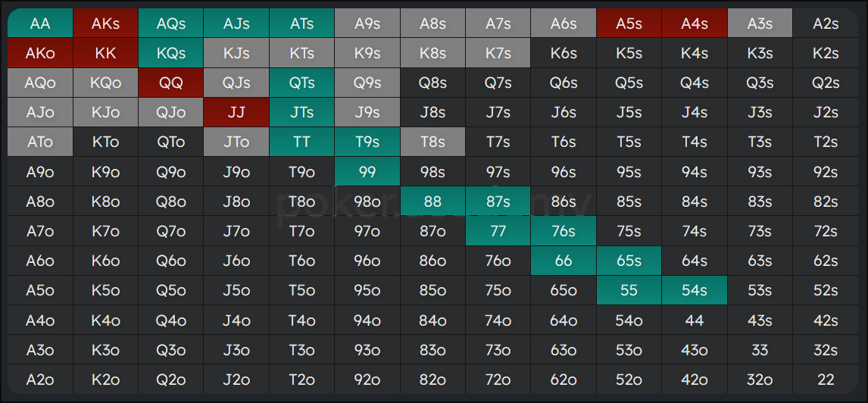Click the AKs hand cell

[x=105, y=23]
